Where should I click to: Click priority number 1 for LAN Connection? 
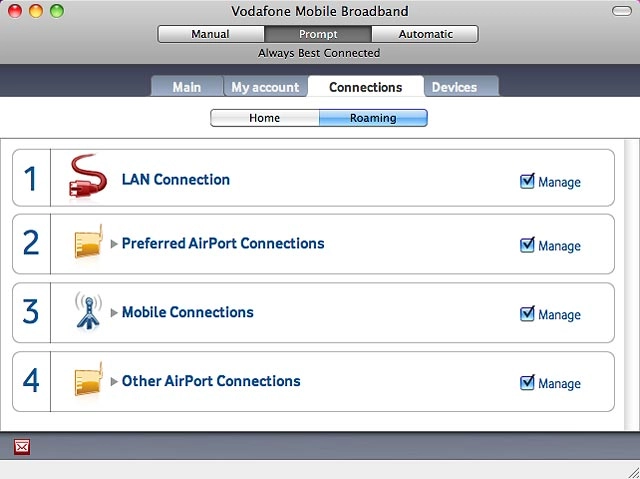point(31,178)
